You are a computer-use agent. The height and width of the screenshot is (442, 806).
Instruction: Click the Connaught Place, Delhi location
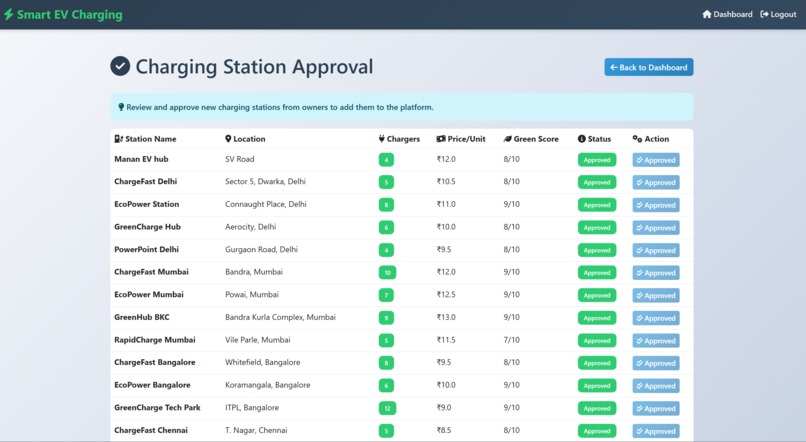pyautogui.click(x=266, y=204)
